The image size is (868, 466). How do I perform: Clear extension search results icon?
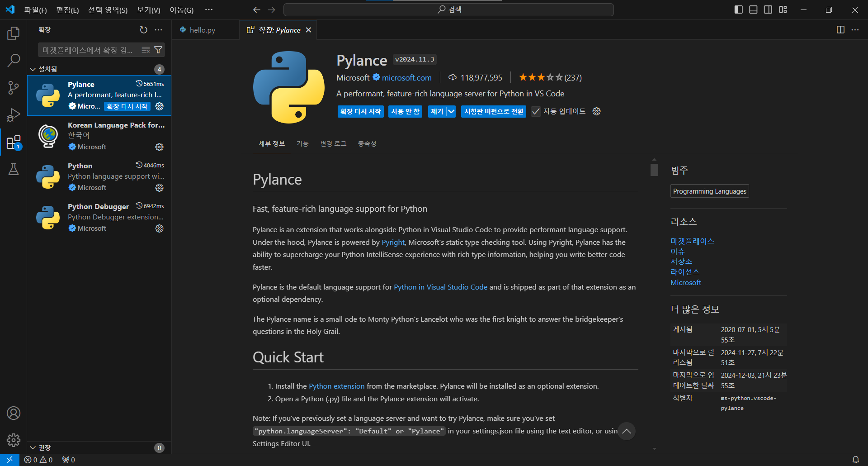(146, 50)
